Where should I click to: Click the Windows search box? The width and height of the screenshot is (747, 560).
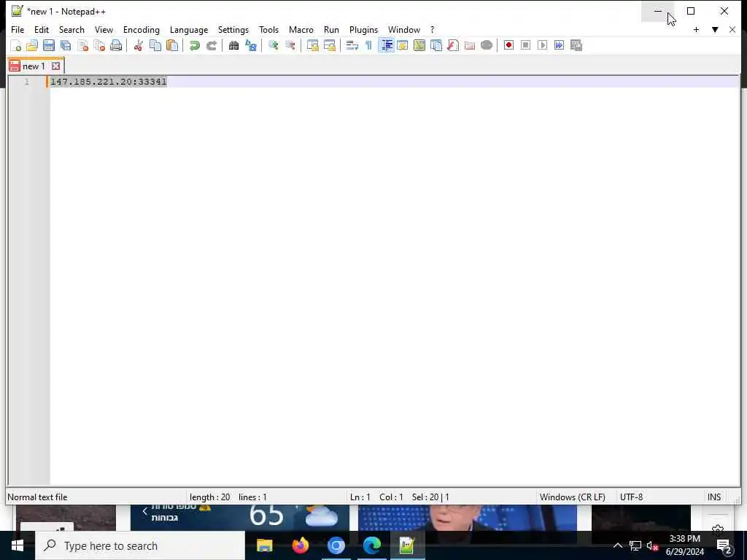[x=140, y=545]
